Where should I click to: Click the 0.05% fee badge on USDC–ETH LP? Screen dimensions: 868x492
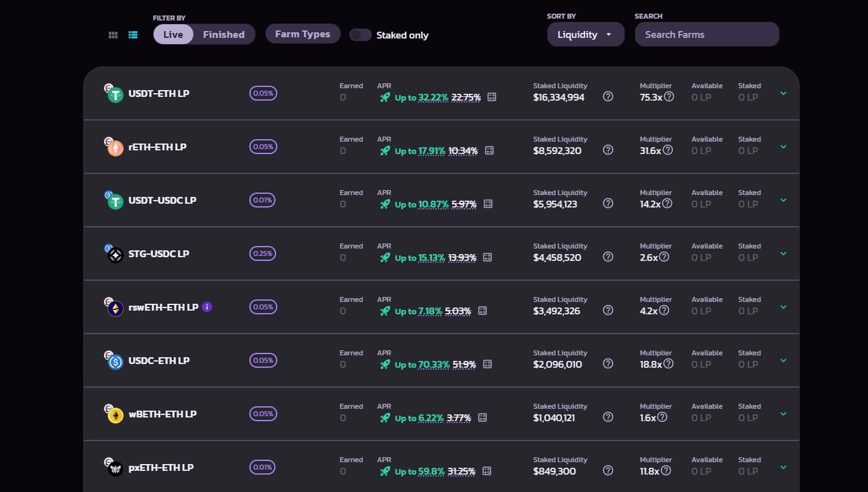(263, 360)
